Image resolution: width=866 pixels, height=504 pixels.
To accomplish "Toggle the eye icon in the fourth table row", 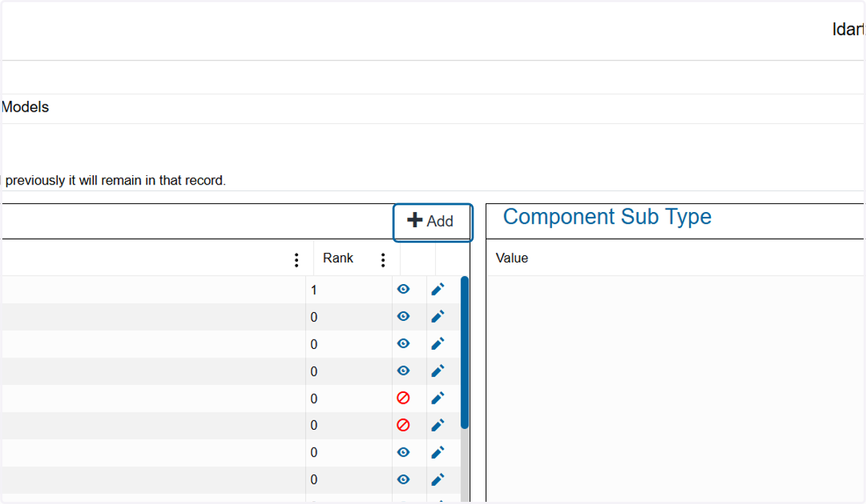I will [403, 371].
